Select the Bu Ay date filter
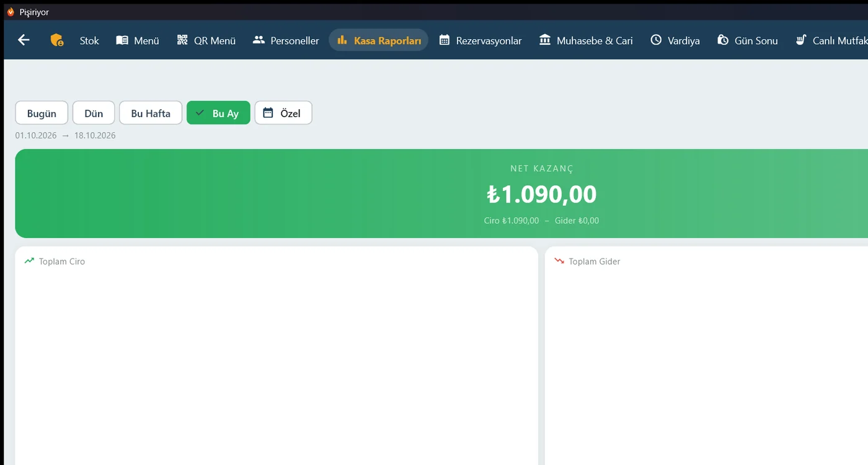The image size is (868, 465). click(218, 113)
